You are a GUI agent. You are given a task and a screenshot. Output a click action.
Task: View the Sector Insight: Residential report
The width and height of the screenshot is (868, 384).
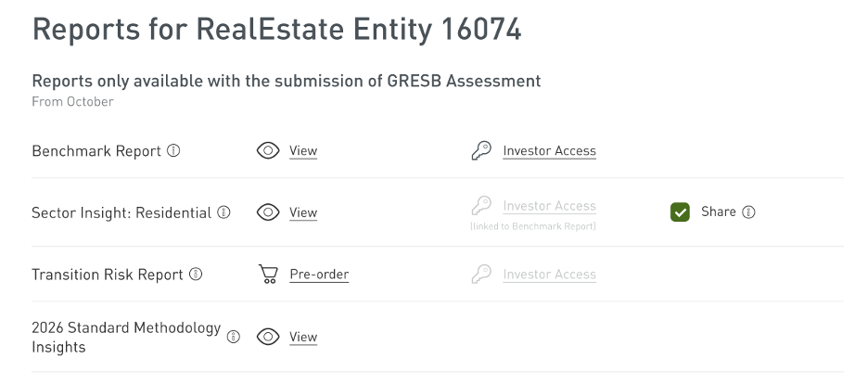[303, 212]
